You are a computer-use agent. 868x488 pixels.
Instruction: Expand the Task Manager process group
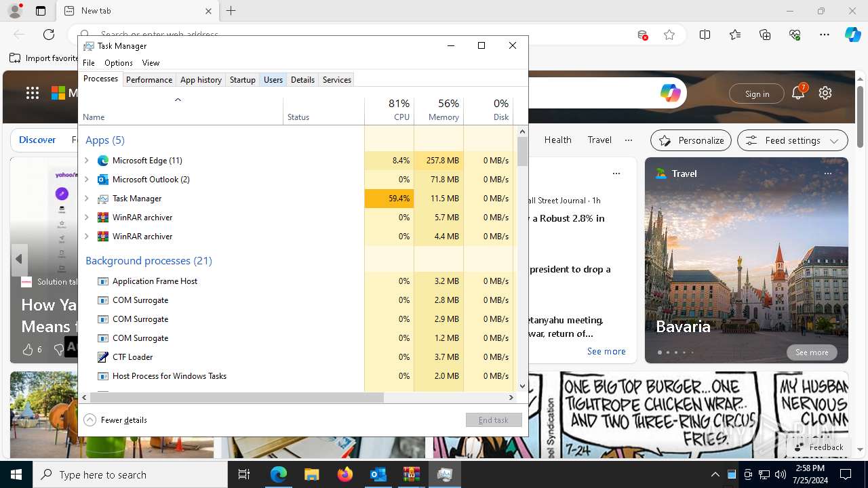87,199
